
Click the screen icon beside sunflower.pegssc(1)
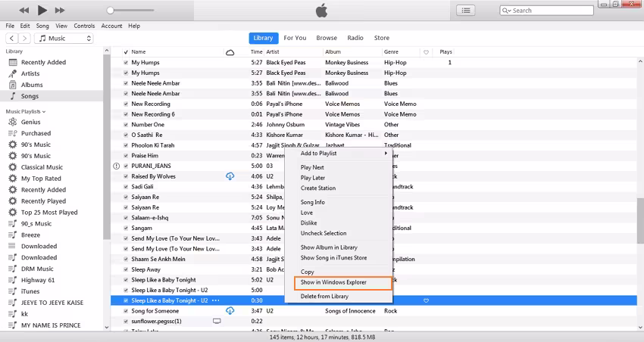217,321
